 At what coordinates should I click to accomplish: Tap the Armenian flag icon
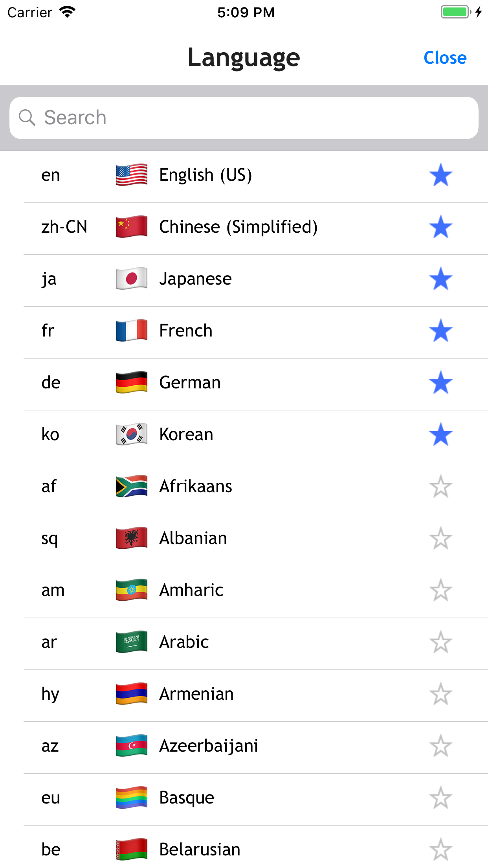pyautogui.click(x=132, y=694)
